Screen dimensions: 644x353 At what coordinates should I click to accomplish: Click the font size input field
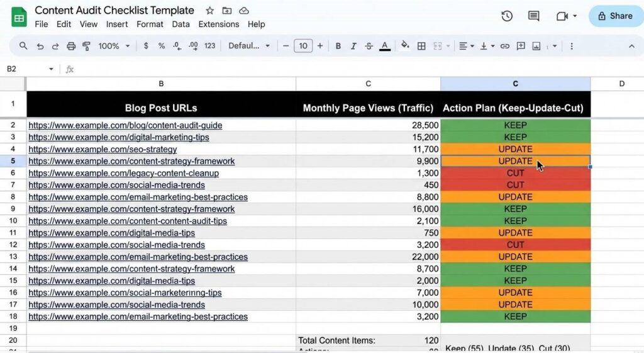click(303, 46)
